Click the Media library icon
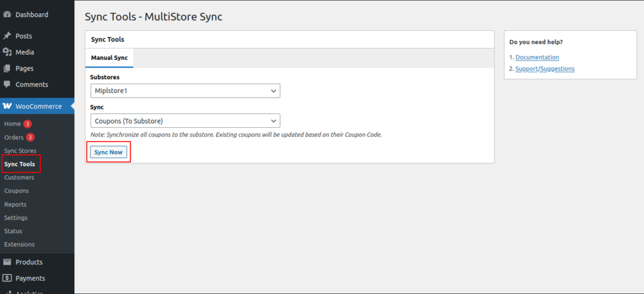This screenshot has height=294, width=644. pos(7,52)
